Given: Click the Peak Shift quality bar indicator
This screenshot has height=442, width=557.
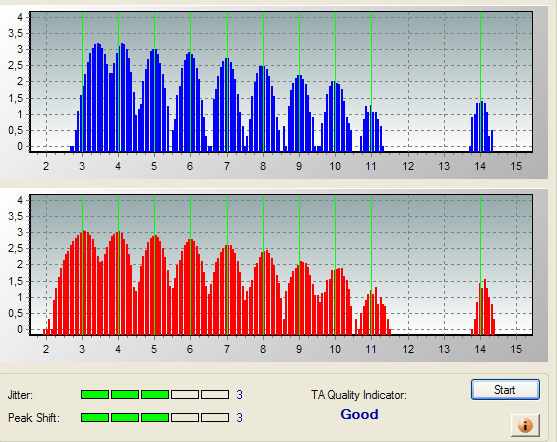Looking at the screenshot, I should tap(155, 417).
